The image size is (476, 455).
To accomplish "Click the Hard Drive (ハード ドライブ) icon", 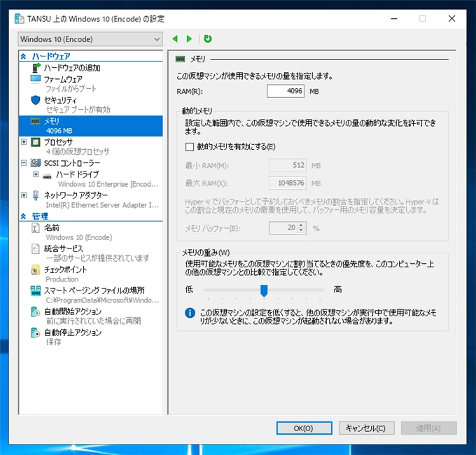I will pyautogui.click(x=47, y=176).
